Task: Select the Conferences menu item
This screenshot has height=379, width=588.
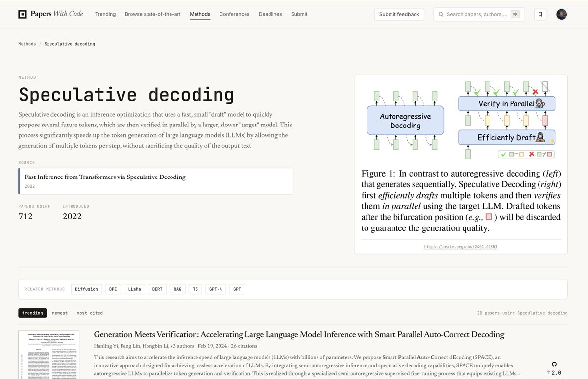Action: click(234, 14)
